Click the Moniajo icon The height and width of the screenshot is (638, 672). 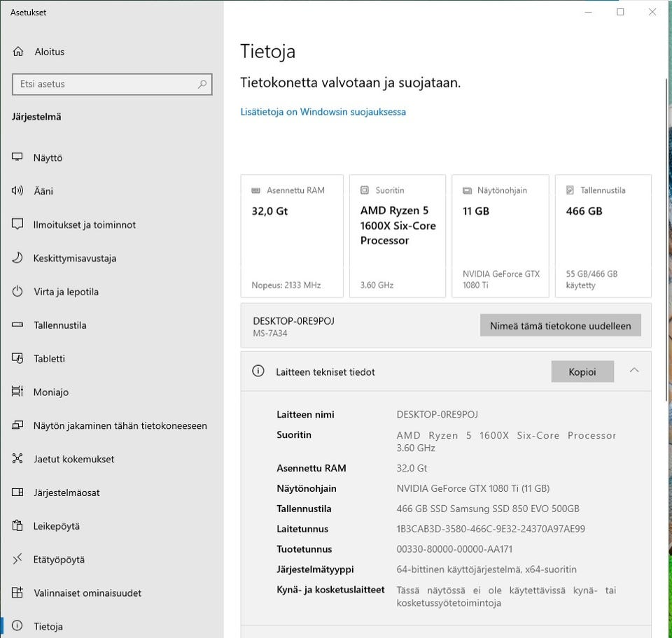coord(17,391)
